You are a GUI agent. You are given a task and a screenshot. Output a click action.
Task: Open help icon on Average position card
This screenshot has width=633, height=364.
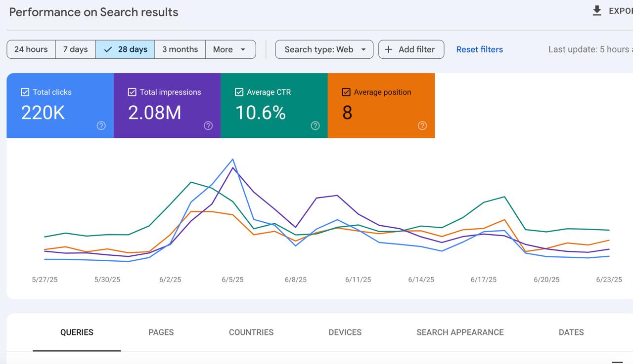(422, 126)
